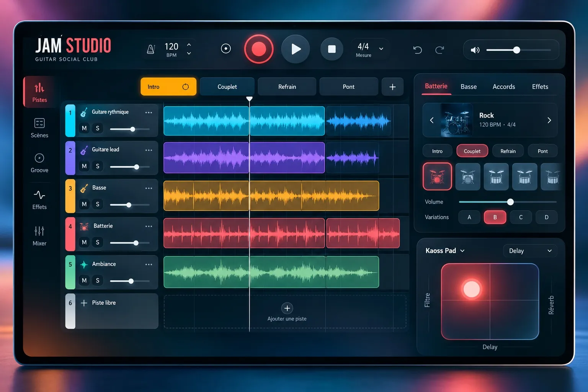Open options menu for Basse track
This screenshot has height=392, width=588.
pos(149,188)
